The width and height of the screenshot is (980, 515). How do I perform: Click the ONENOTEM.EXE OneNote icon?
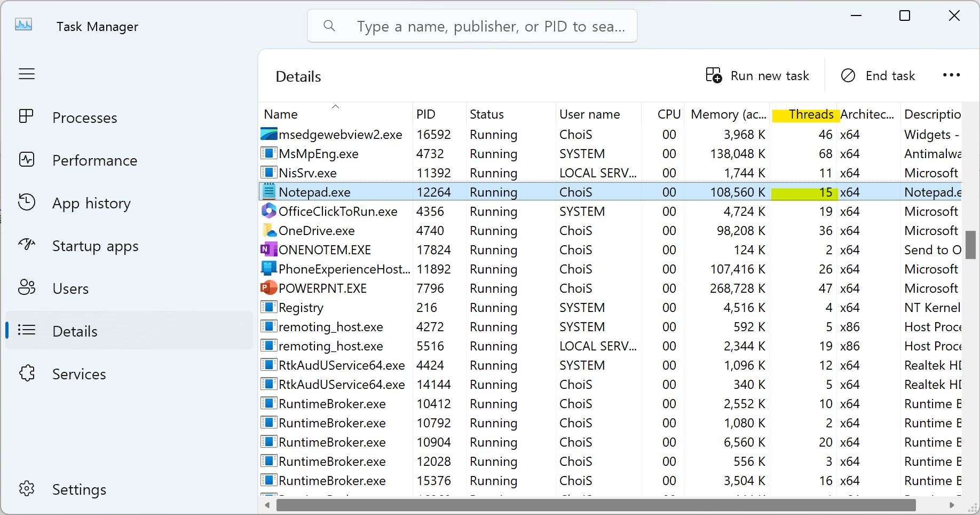(x=268, y=249)
